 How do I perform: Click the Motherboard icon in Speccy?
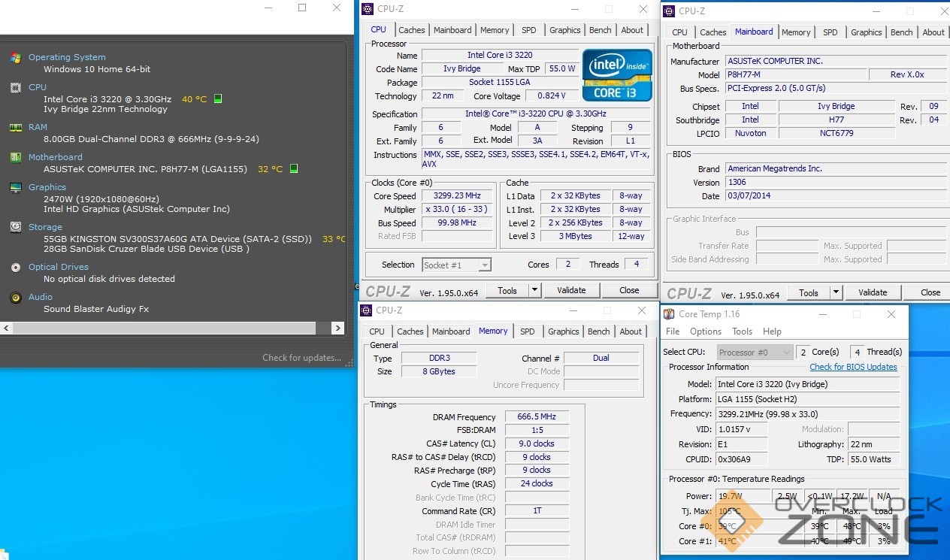click(16, 157)
